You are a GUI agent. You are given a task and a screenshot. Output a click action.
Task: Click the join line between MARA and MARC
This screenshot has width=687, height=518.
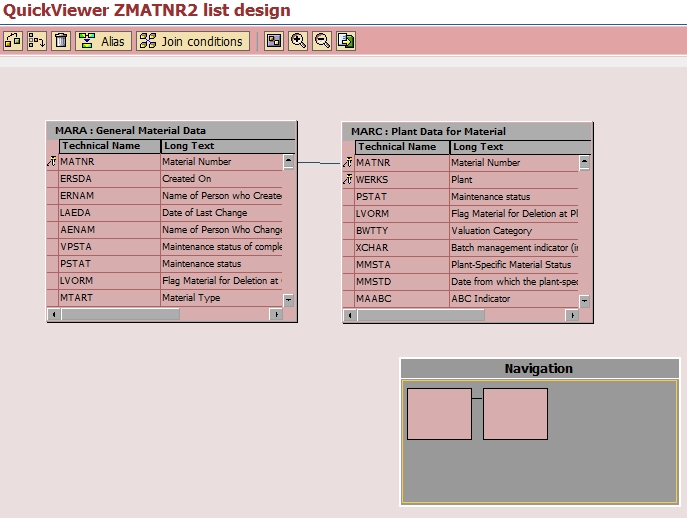point(320,163)
